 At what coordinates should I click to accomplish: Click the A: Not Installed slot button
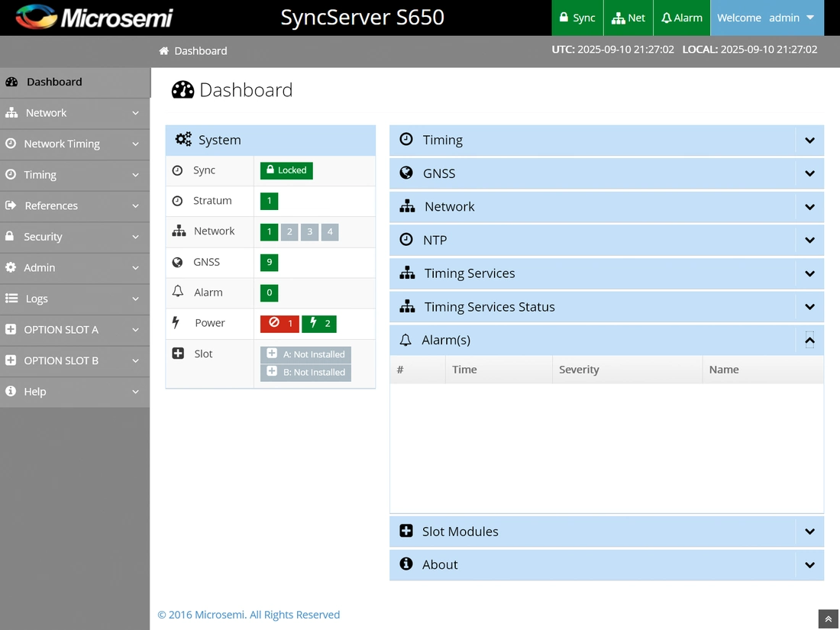pos(306,354)
